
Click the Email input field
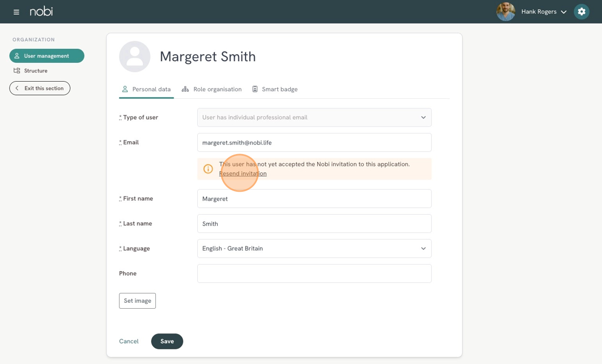[x=314, y=143]
